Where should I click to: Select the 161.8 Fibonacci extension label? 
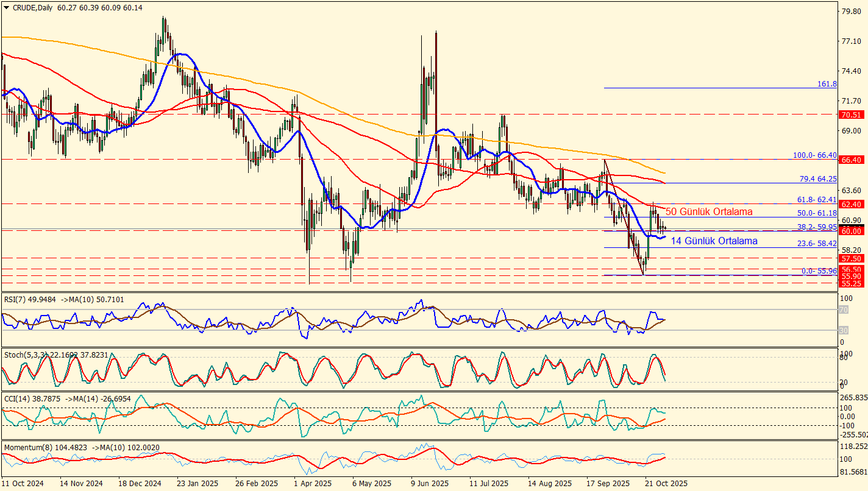(x=827, y=84)
